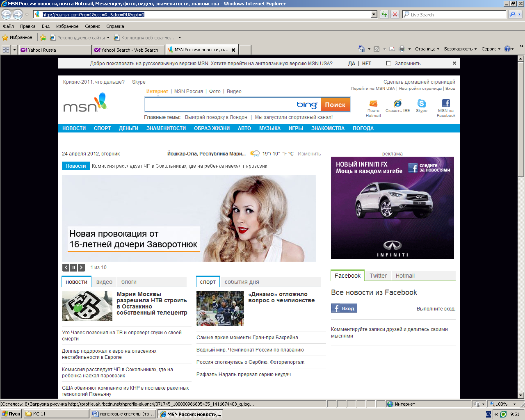Click the Add to Favorites Bar icon
525x420 pixels.
(x=43, y=37)
